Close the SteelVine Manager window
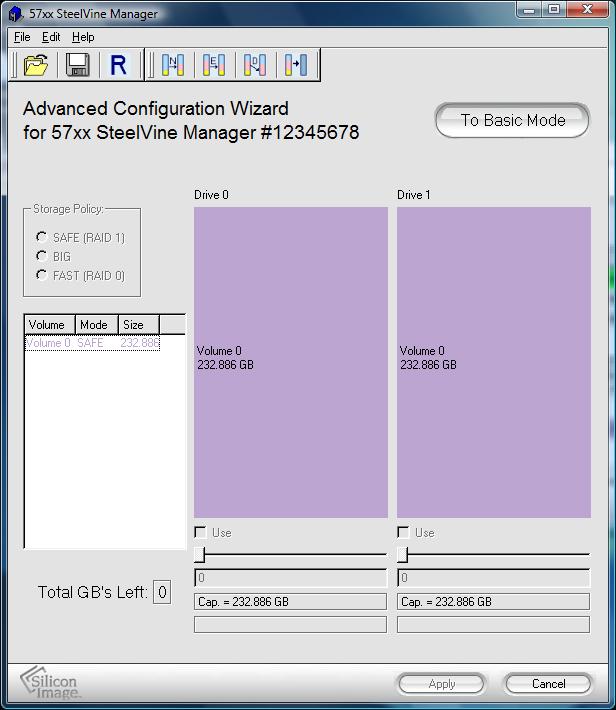Viewport: 616px width, 710px height. [587, 9]
